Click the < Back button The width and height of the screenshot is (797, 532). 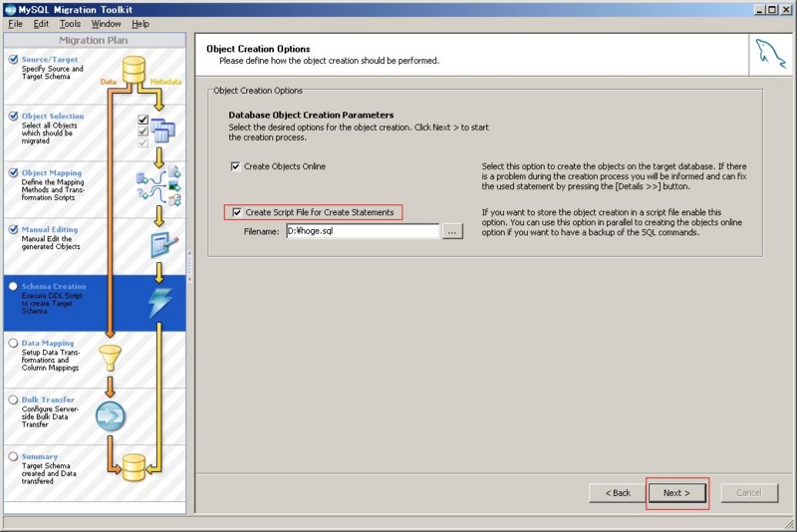(618, 493)
